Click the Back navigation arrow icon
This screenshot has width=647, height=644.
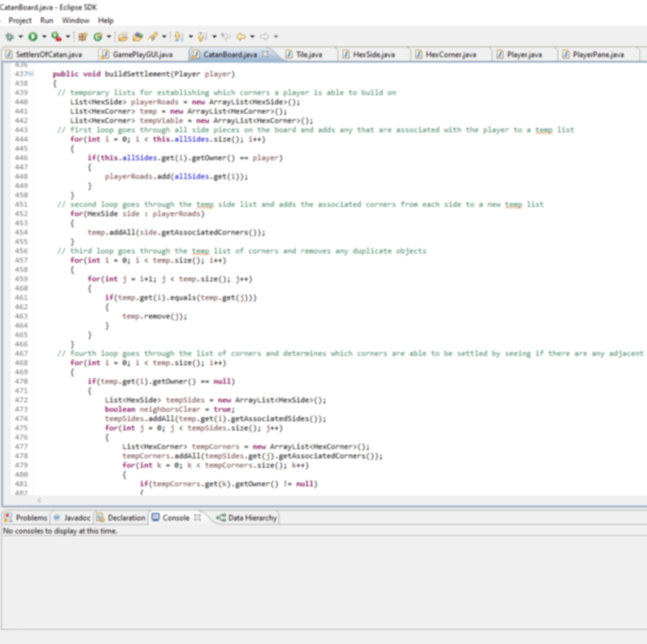[241, 37]
